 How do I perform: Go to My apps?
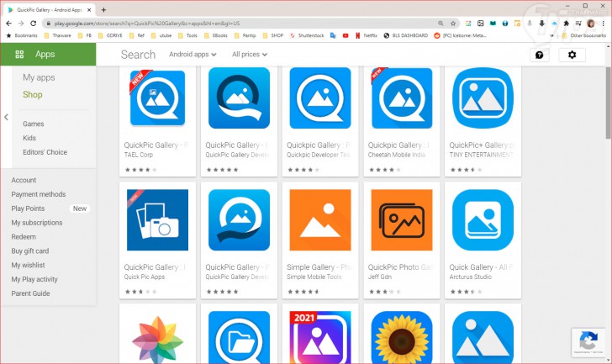click(x=39, y=77)
